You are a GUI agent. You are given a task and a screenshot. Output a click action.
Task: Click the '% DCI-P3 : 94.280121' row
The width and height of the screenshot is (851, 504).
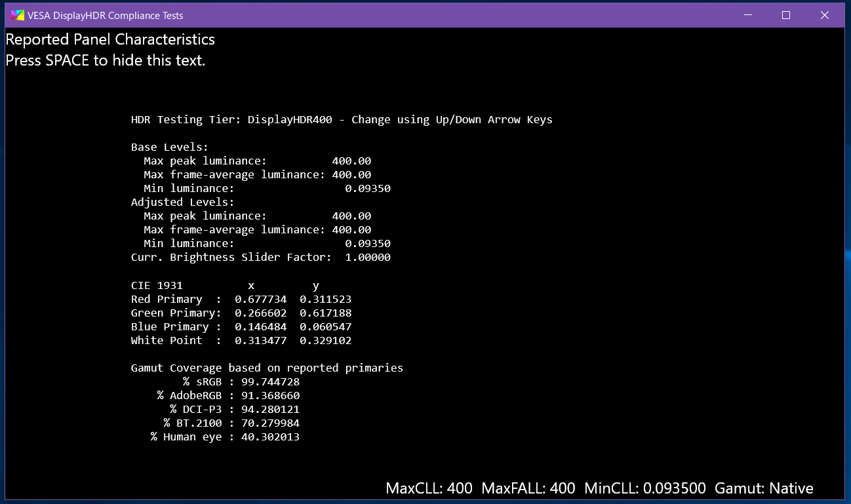click(x=235, y=410)
